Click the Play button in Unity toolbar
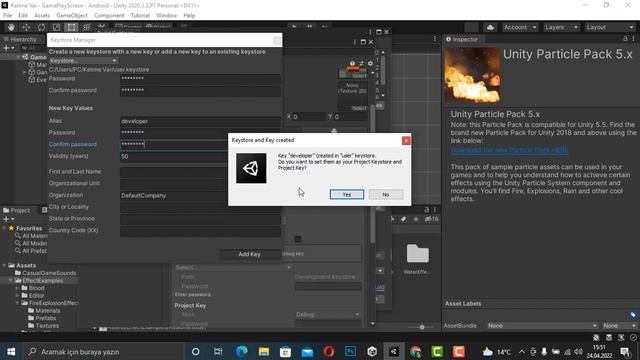640x360 pixels. click(x=294, y=27)
